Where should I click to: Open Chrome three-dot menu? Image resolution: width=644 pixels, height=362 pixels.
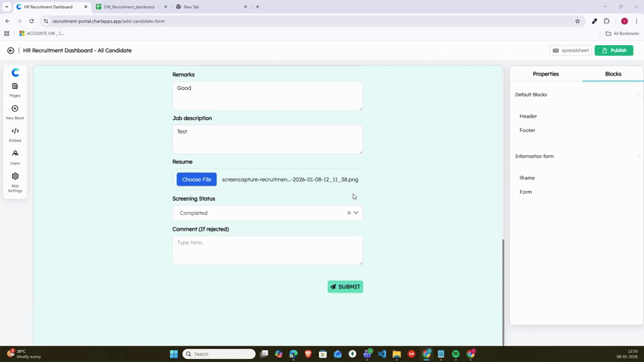point(636,21)
